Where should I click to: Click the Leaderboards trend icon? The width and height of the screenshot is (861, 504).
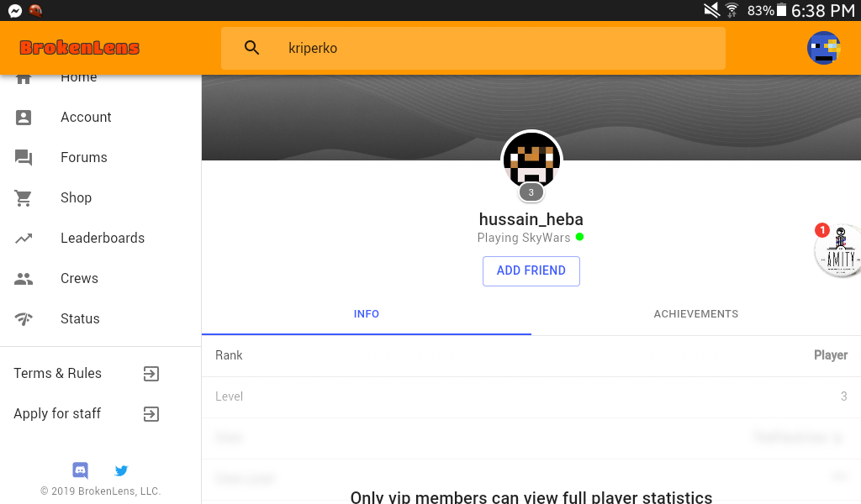[x=24, y=239]
